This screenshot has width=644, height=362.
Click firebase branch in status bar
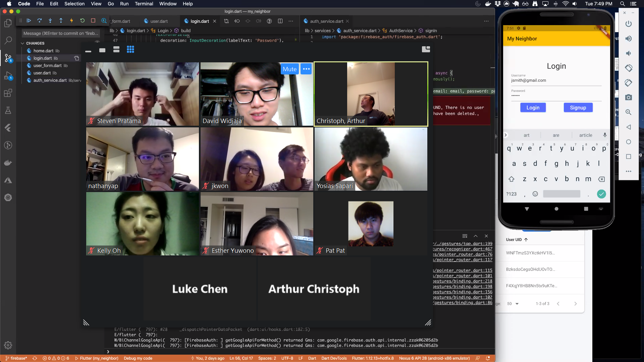pos(16,358)
